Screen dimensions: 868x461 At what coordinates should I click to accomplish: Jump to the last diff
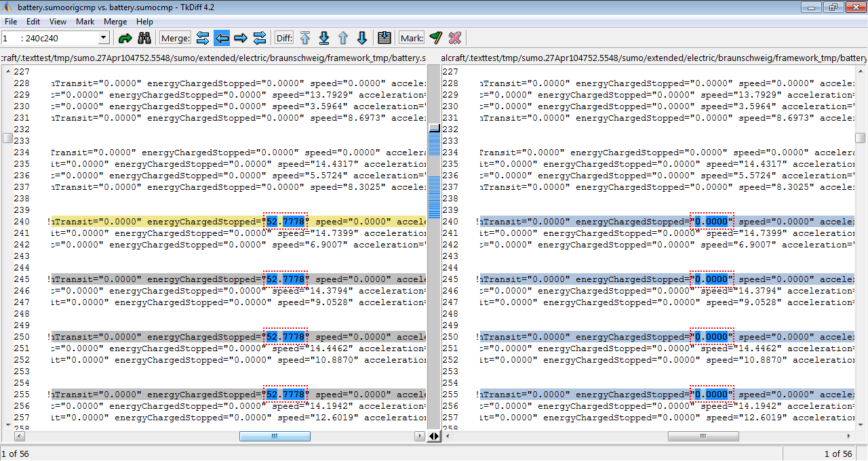(324, 38)
